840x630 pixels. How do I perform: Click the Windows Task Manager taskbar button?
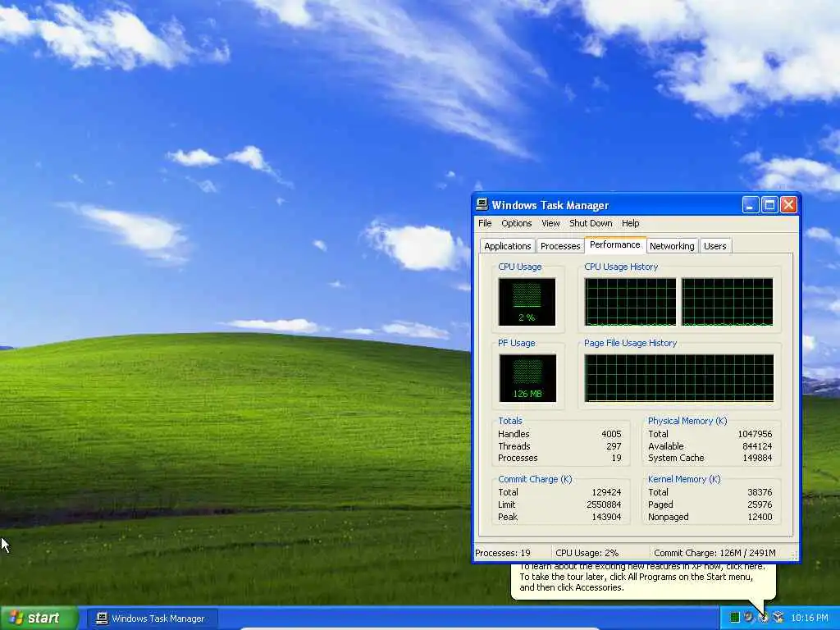coord(153,619)
